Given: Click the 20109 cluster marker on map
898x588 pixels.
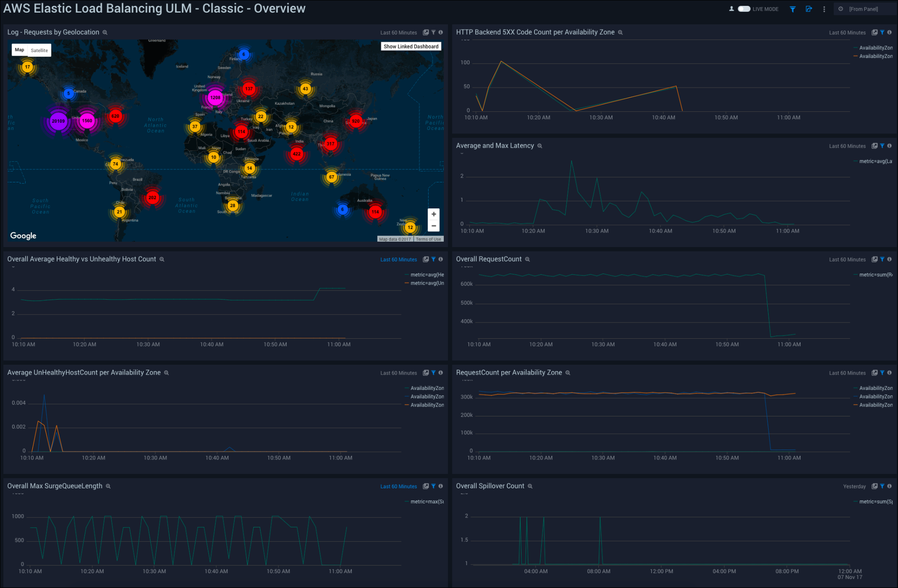Looking at the screenshot, I should [x=58, y=121].
